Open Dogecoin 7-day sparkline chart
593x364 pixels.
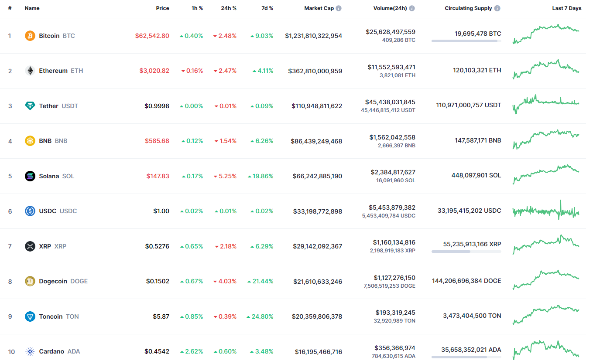[546, 280]
